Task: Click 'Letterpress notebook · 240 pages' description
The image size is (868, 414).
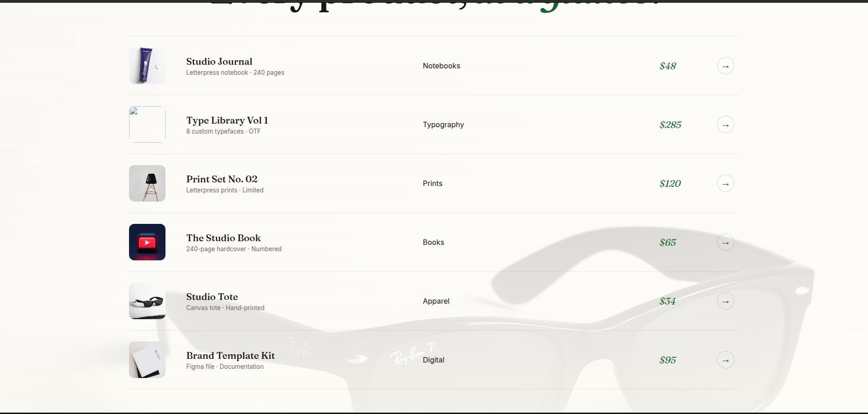Action: (x=235, y=72)
